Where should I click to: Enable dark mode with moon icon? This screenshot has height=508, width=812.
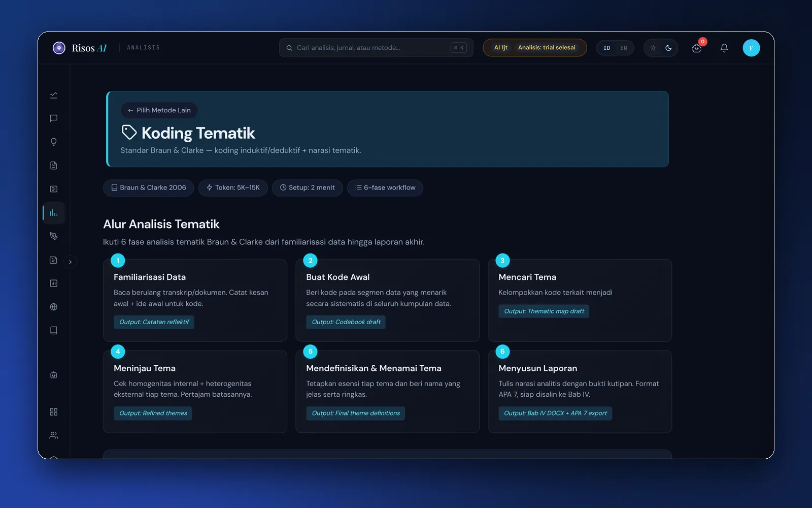668,48
